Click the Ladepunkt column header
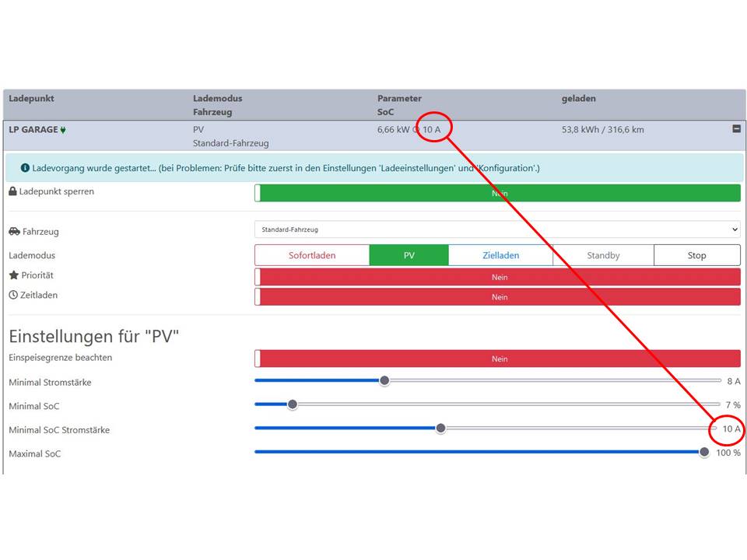The image size is (747, 560). tap(31, 99)
